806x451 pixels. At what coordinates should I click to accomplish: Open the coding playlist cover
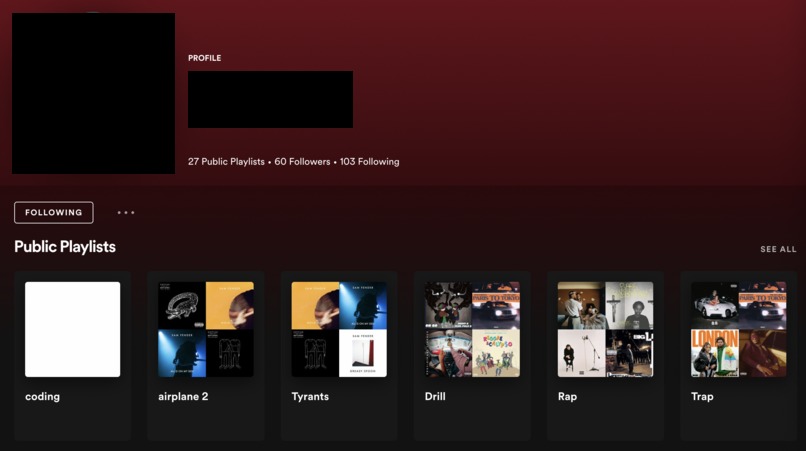pos(72,329)
